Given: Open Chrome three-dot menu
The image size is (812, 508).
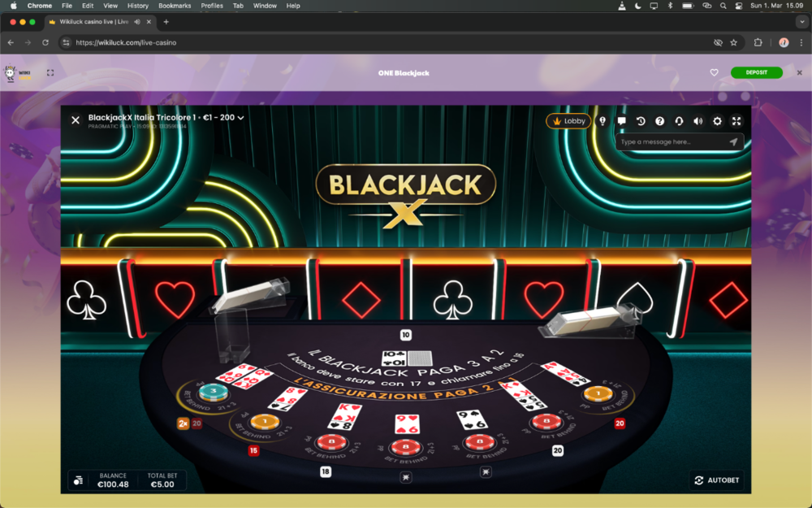Looking at the screenshot, I should (x=801, y=42).
